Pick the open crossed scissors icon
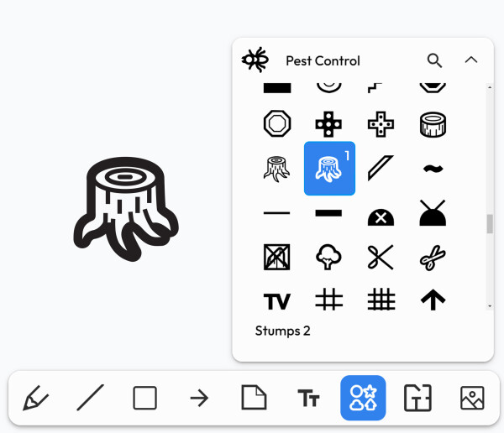Screen dimensions: 504x433 pos(381,257)
